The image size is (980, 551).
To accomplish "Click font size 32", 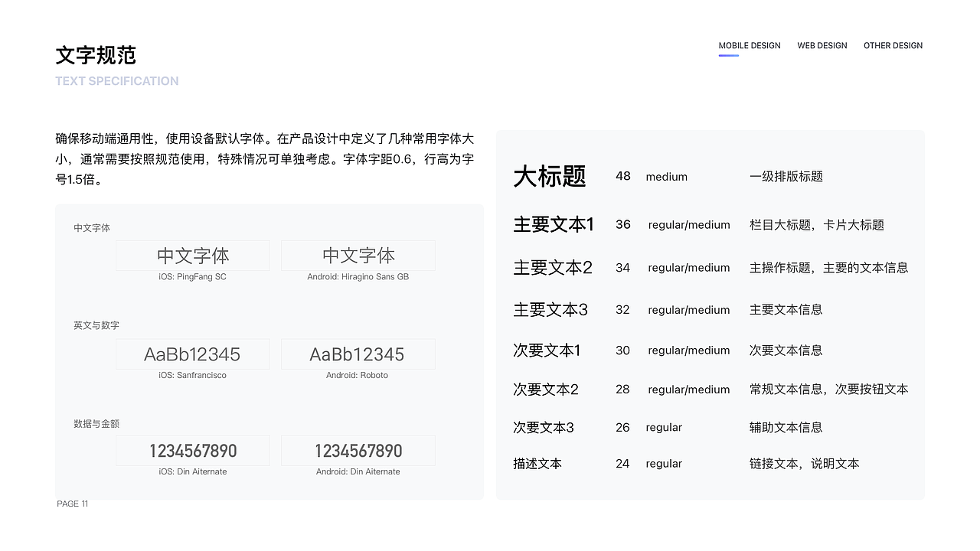I will click(x=622, y=310).
